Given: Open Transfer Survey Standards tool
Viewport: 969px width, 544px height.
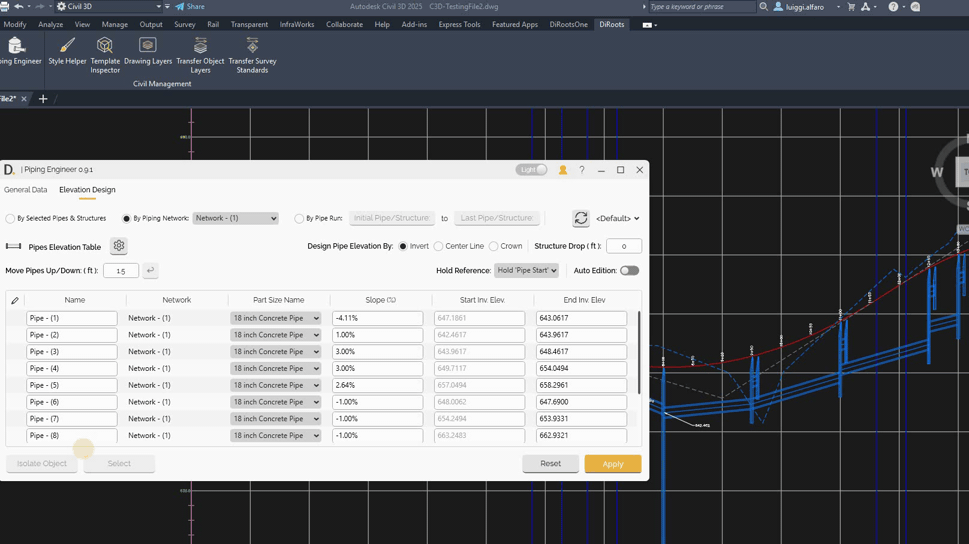Looking at the screenshot, I should [x=252, y=52].
